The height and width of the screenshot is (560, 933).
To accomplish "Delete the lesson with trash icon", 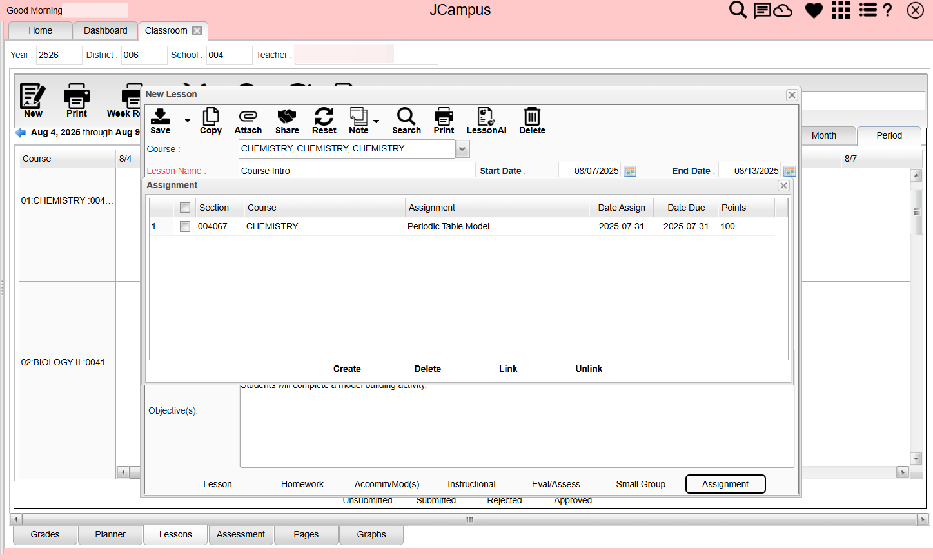I will click(532, 121).
